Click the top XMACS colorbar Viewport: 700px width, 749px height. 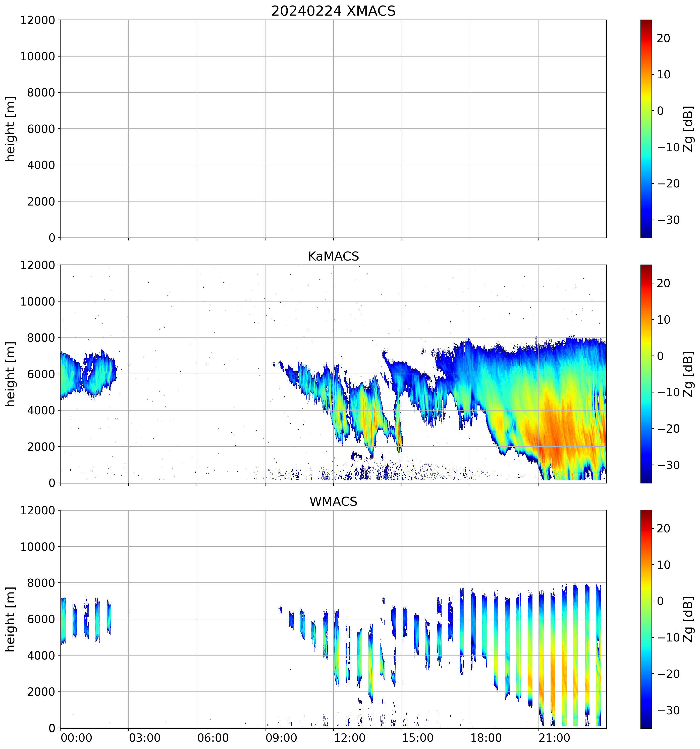(x=646, y=128)
